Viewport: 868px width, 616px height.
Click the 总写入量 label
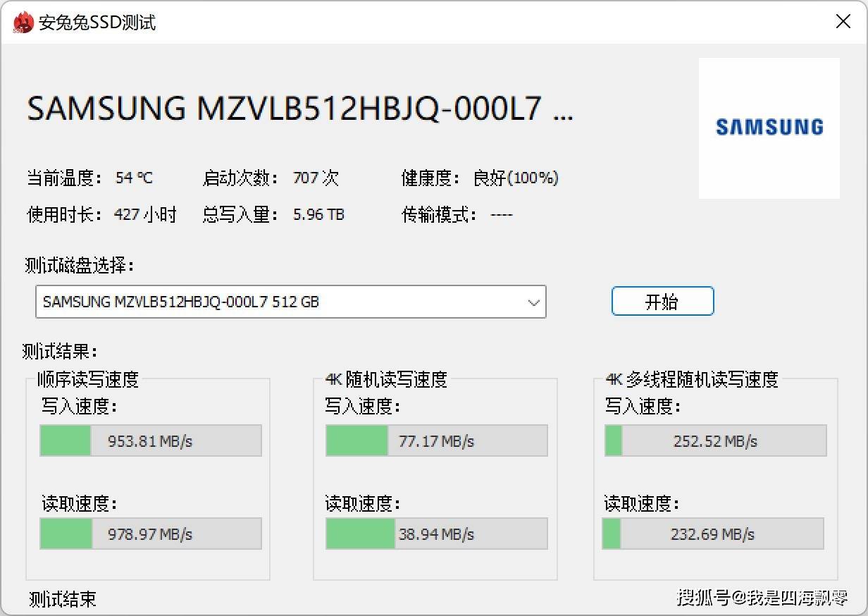coord(241,214)
